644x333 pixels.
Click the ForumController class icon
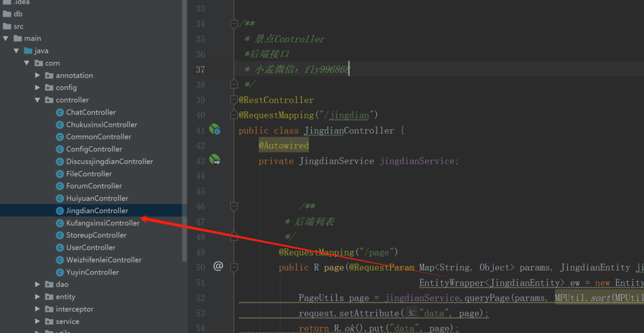(x=60, y=186)
